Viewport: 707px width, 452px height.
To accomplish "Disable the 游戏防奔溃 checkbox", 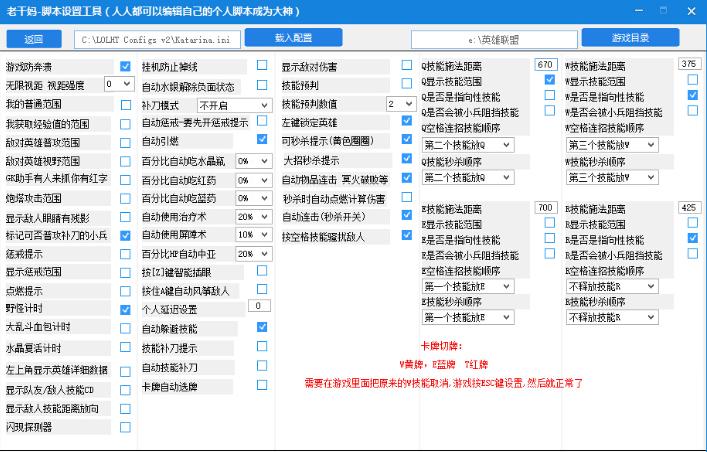I will point(125,67).
